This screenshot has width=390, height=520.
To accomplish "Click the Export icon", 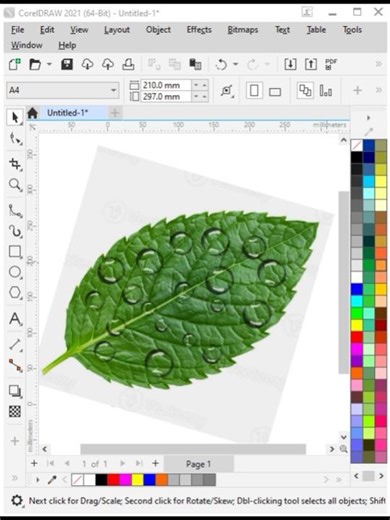I will click(x=311, y=64).
